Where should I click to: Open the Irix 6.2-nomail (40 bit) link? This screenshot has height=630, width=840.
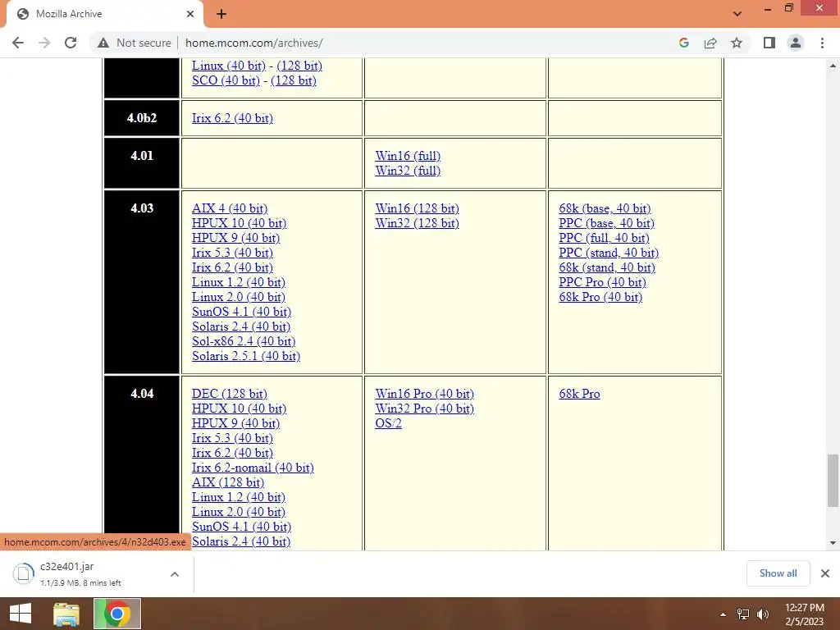tap(253, 467)
